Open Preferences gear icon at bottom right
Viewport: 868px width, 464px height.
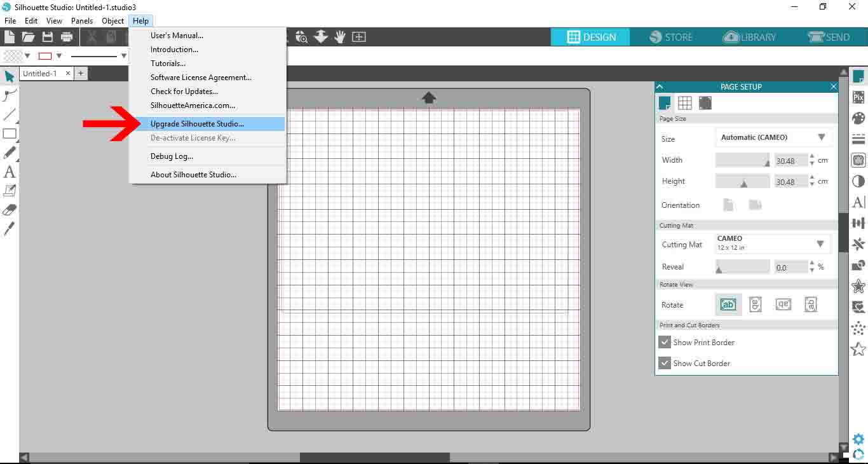[858, 439]
